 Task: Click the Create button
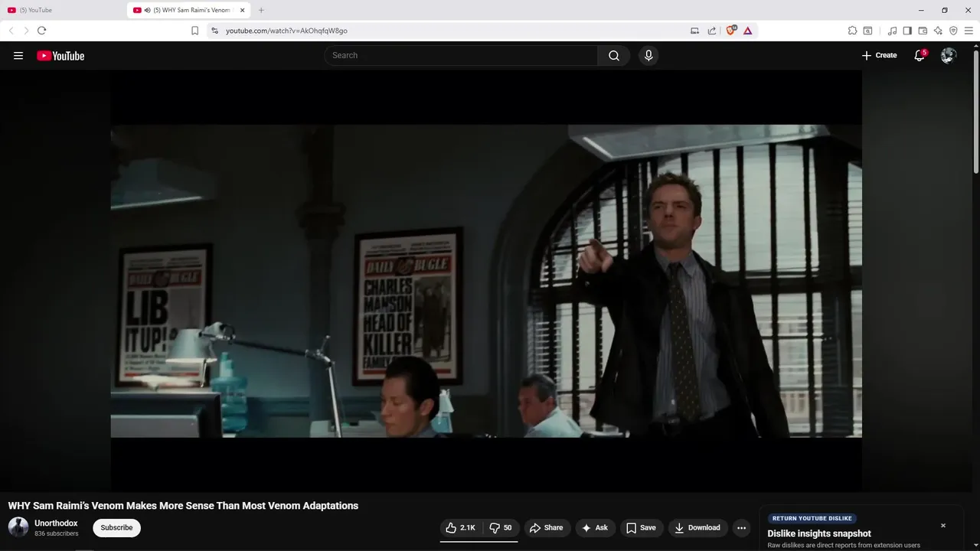pos(879,55)
